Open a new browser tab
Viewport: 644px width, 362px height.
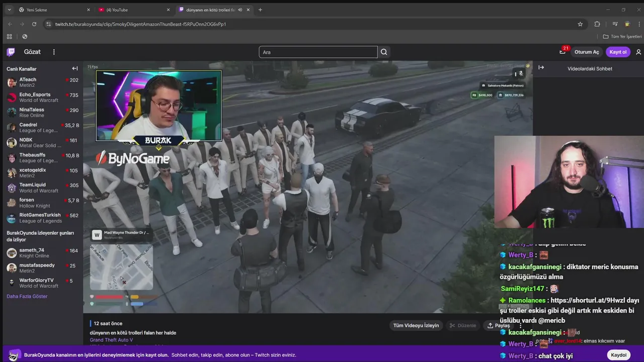[x=260, y=10]
